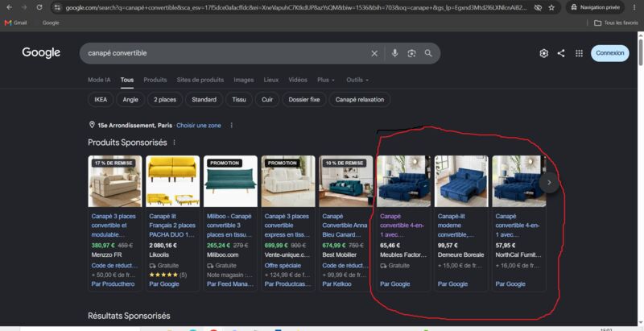Reload the page
The width and height of the screenshot is (644, 331).
(x=39, y=7)
